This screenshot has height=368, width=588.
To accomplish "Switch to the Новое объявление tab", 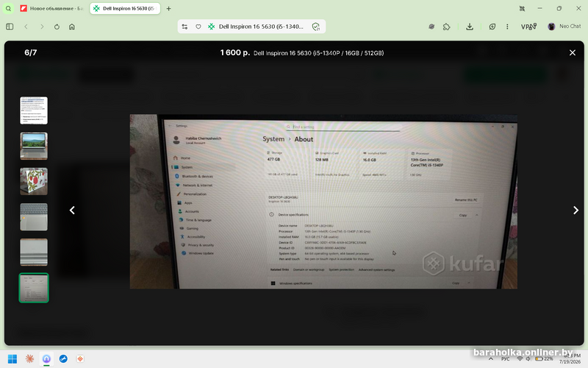I will 51,8.
